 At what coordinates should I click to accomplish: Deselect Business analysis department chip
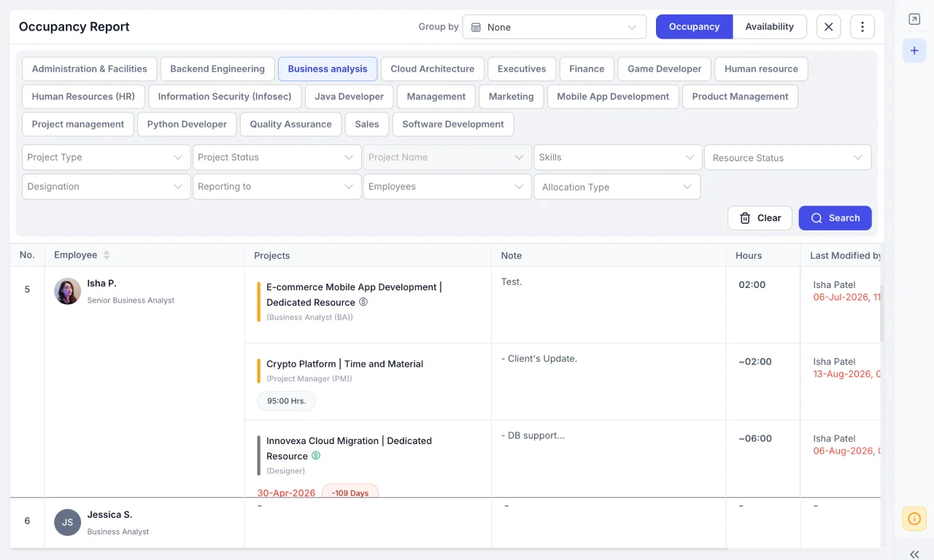[x=328, y=69]
